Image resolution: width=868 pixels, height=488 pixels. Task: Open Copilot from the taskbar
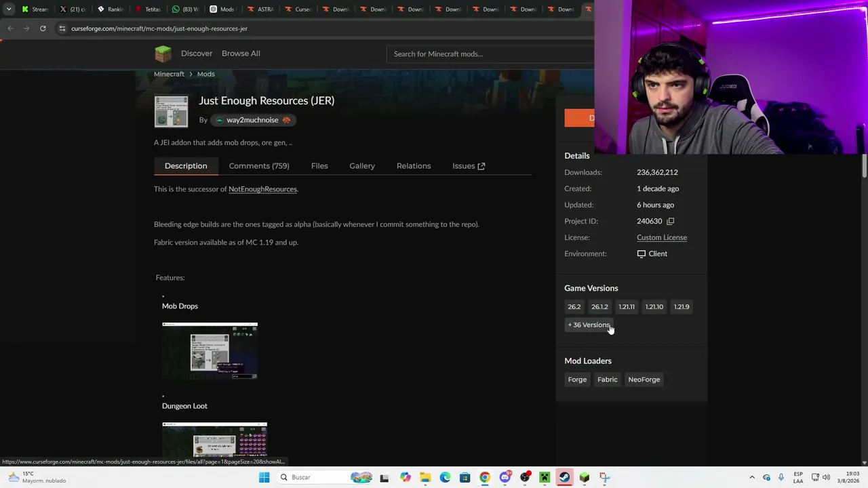pyautogui.click(x=406, y=477)
